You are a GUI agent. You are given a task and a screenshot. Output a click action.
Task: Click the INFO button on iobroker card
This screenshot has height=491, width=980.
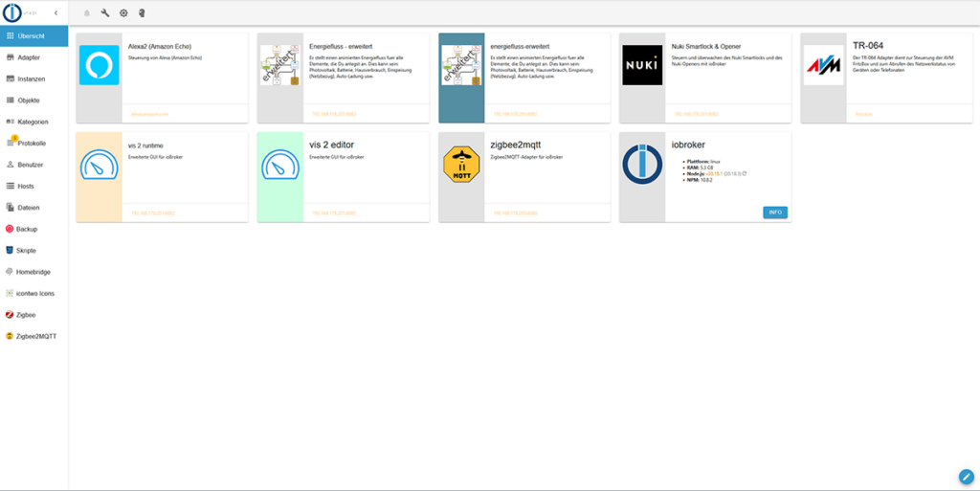point(775,212)
